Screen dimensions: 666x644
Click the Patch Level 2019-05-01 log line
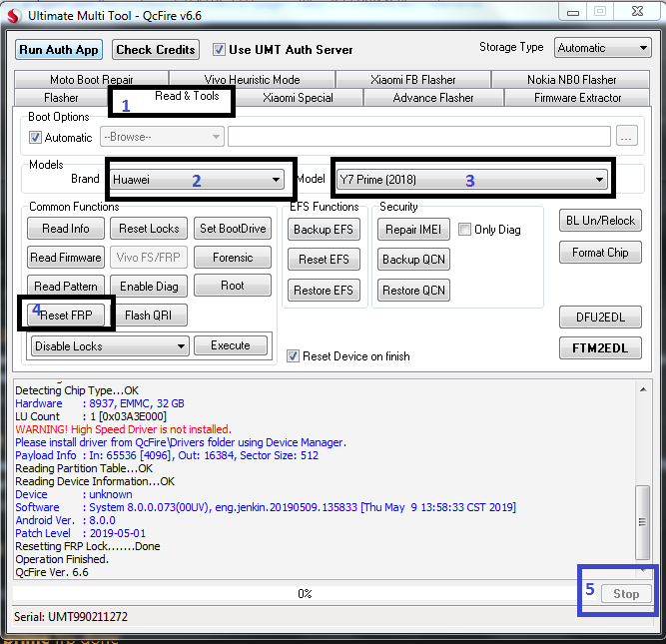(81, 533)
